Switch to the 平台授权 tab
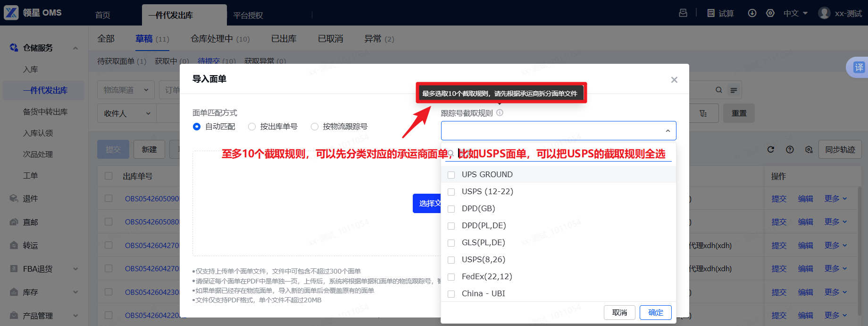Image resolution: width=868 pixels, height=326 pixels. [248, 15]
